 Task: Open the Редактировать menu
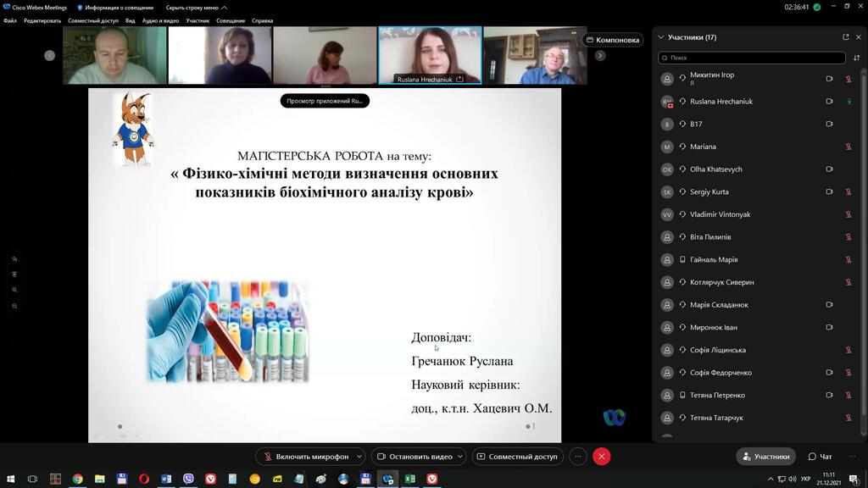point(42,21)
